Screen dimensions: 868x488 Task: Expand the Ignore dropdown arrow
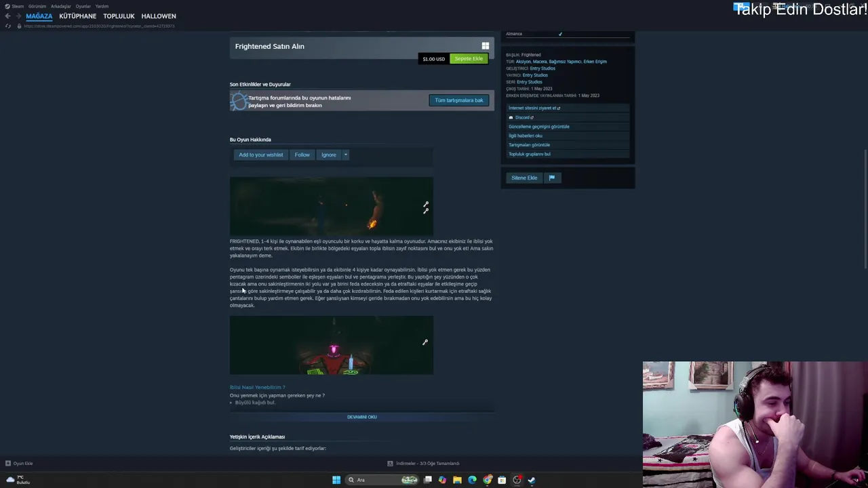(x=345, y=155)
